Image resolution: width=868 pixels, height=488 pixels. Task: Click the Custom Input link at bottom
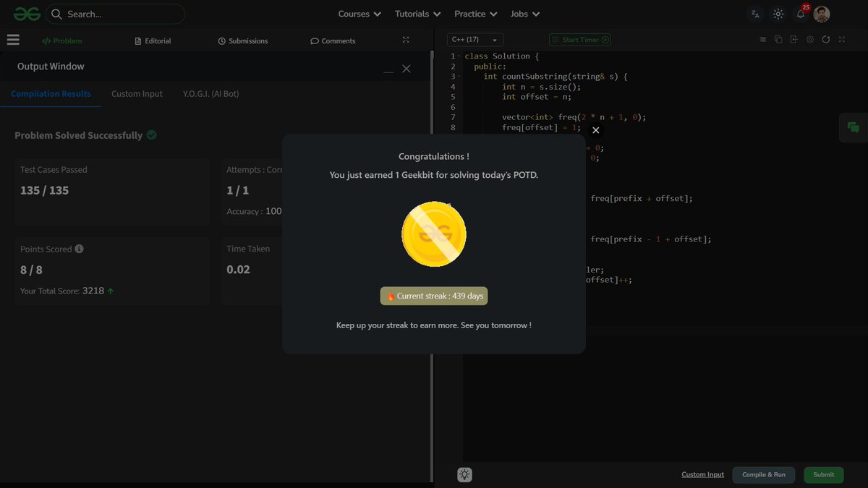pyautogui.click(x=702, y=474)
